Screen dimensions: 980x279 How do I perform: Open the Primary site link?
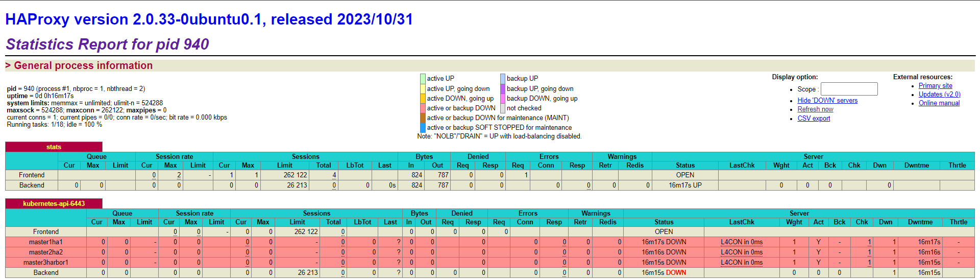[x=935, y=86]
